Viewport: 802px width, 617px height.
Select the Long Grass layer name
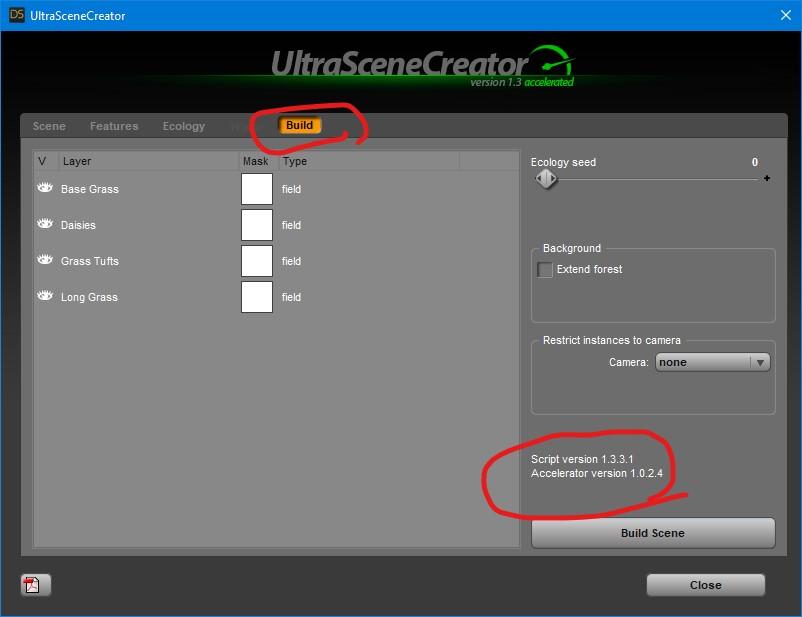click(x=89, y=297)
